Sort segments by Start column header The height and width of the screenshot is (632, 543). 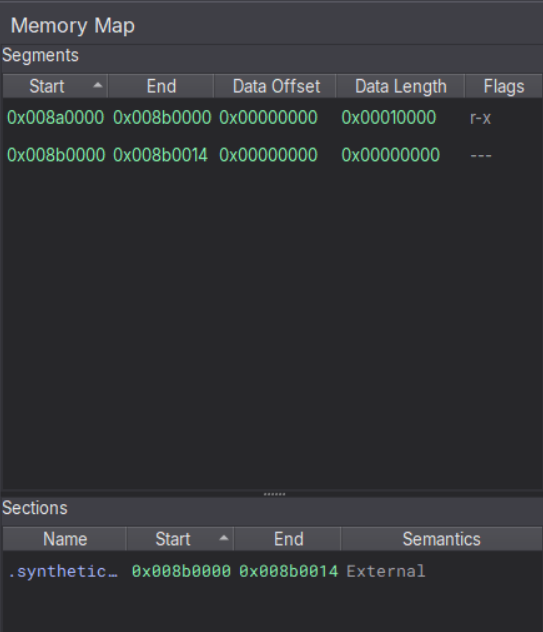coord(55,86)
